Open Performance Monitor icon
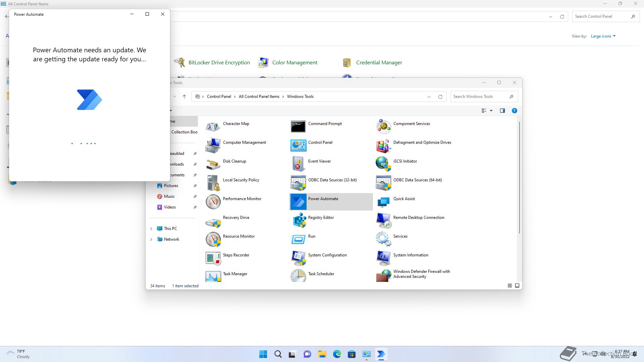 point(213,202)
